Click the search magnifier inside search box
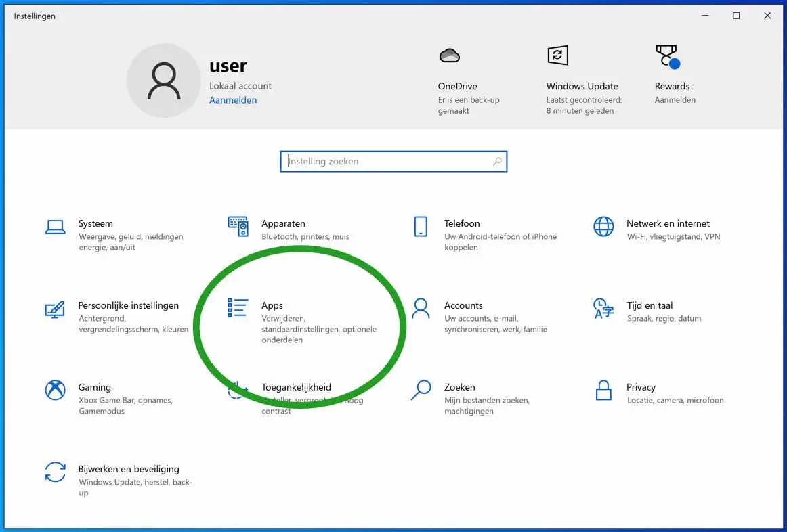This screenshot has height=532, width=787. click(497, 162)
